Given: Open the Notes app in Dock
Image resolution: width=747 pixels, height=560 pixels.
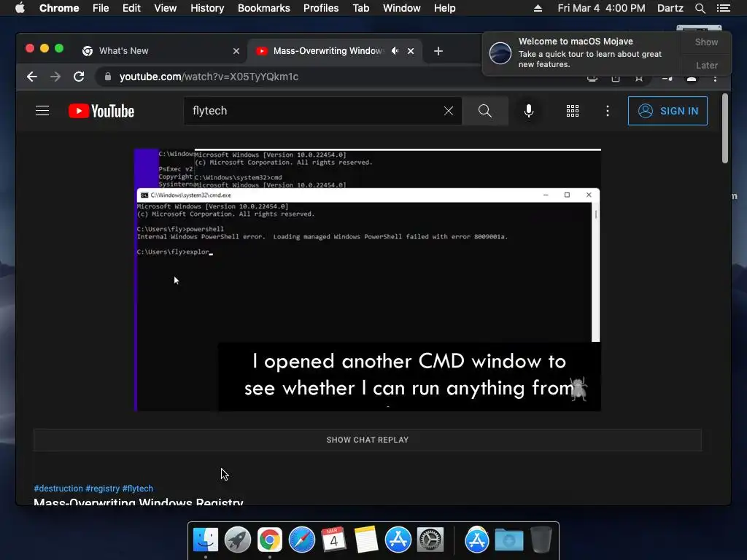Looking at the screenshot, I should coord(366,540).
